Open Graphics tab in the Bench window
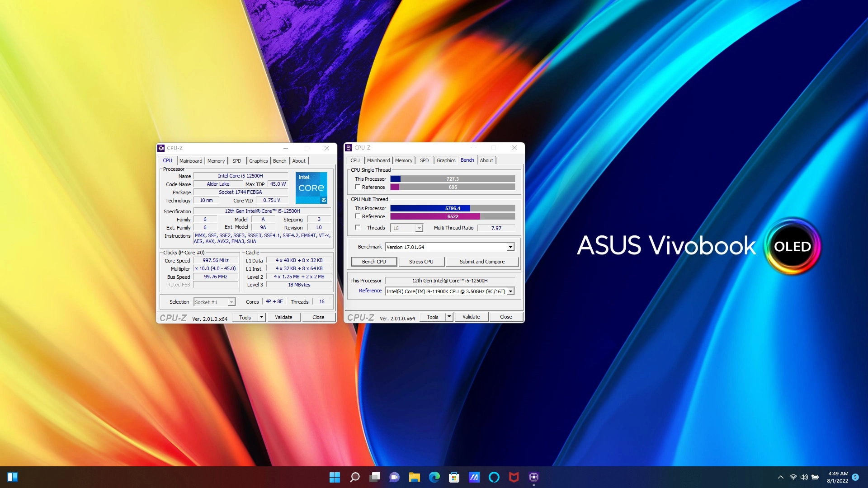 [x=446, y=160]
